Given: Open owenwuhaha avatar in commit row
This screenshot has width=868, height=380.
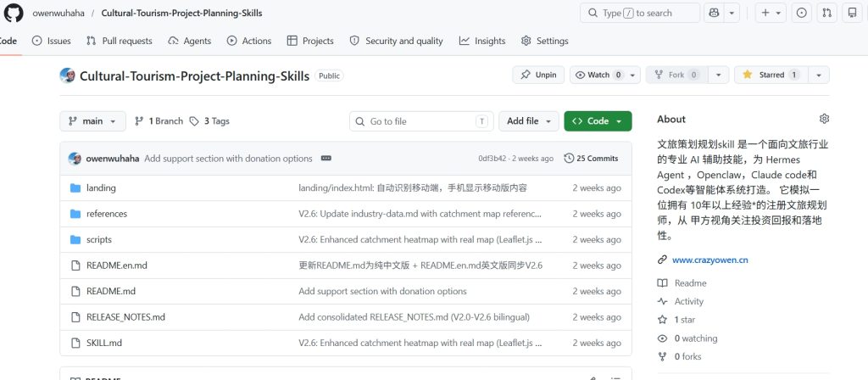Looking at the screenshot, I should (75, 159).
